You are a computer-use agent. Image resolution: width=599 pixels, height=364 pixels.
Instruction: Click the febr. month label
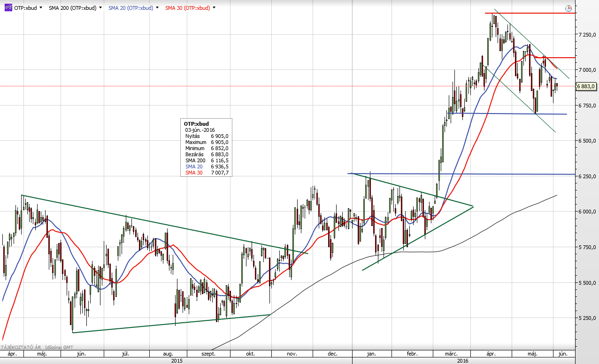coord(412,354)
